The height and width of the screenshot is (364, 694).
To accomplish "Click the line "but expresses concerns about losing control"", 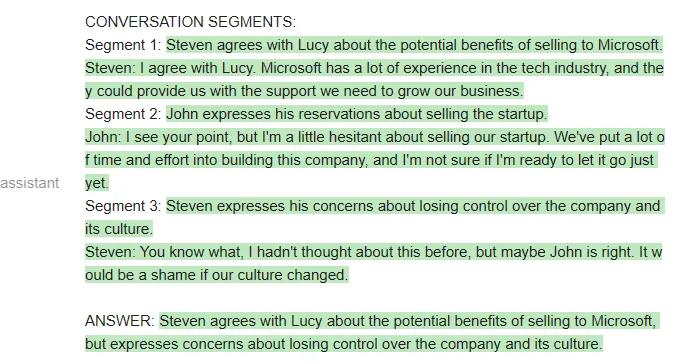I will point(343,344).
